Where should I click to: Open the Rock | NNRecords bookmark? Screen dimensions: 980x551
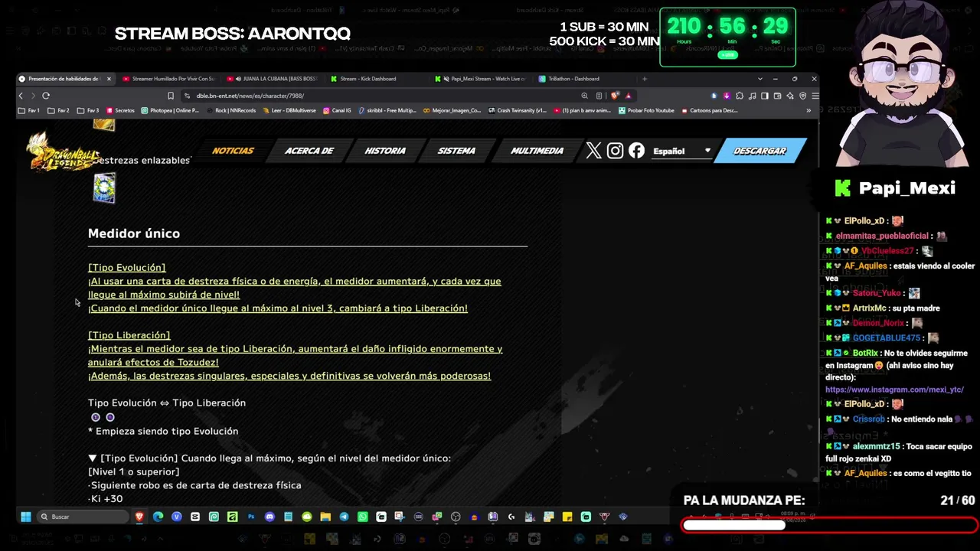(x=230, y=110)
